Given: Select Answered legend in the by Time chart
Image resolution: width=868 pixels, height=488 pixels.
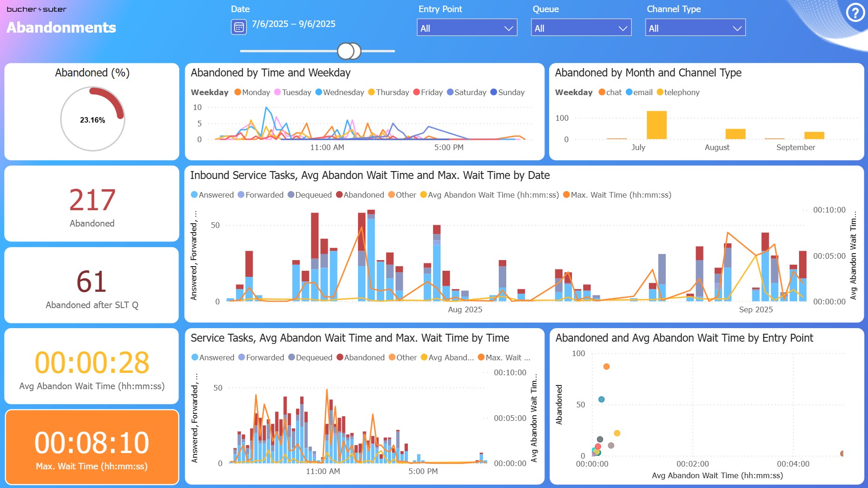Looking at the screenshot, I should click(x=213, y=357).
